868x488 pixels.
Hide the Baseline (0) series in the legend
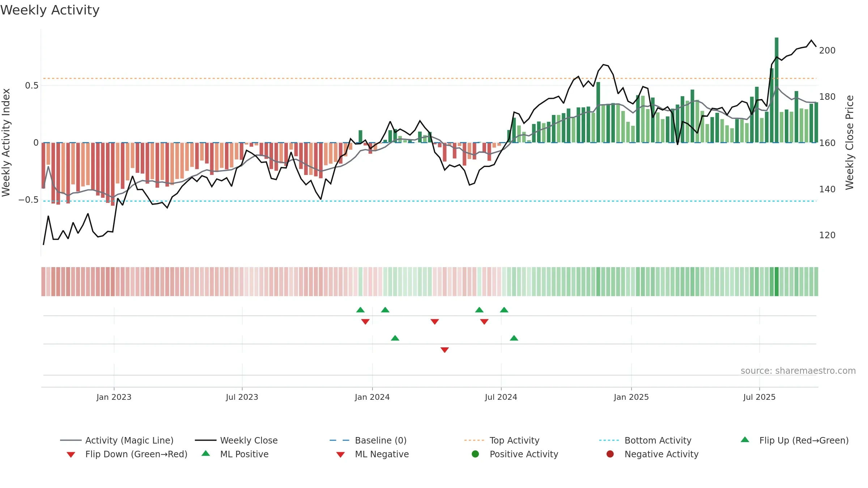tap(368, 440)
